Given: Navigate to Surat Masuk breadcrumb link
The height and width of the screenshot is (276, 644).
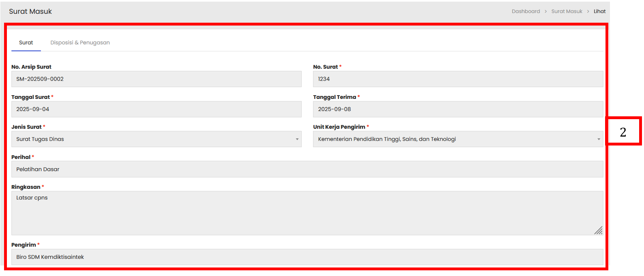Looking at the screenshot, I should pos(567,11).
